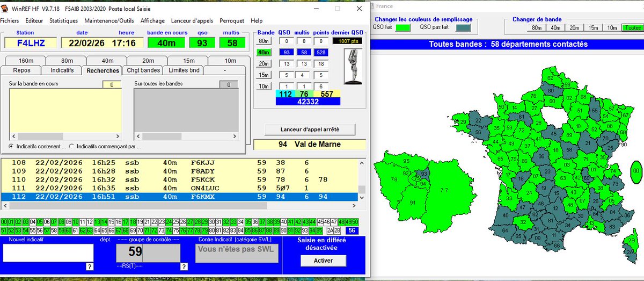This screenshot has height=281, width=644.
Task: Click department cell 2A in the grid
Action: tap(330, 230)
